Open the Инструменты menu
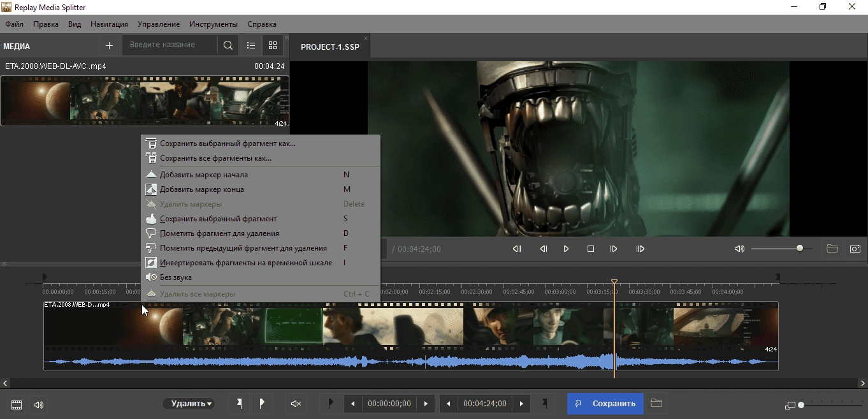The height and width of the screenshot is (419, 868). point(213,24)
